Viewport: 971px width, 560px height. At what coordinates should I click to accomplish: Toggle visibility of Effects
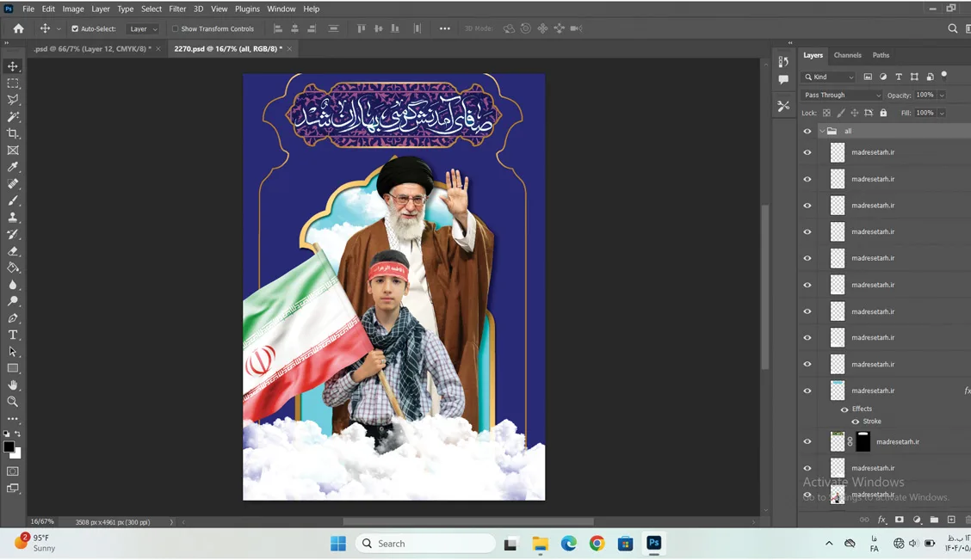click(x=844, y=409)
